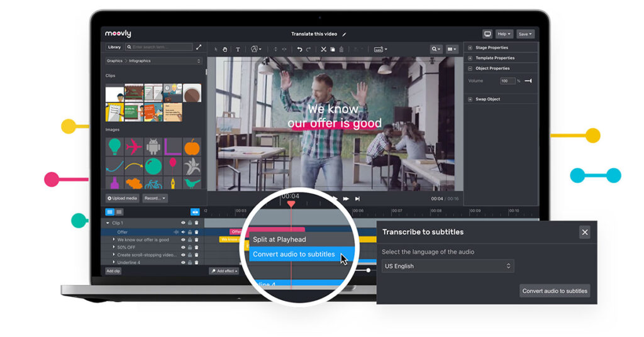Open the US English language dropdown

point(447,266)
